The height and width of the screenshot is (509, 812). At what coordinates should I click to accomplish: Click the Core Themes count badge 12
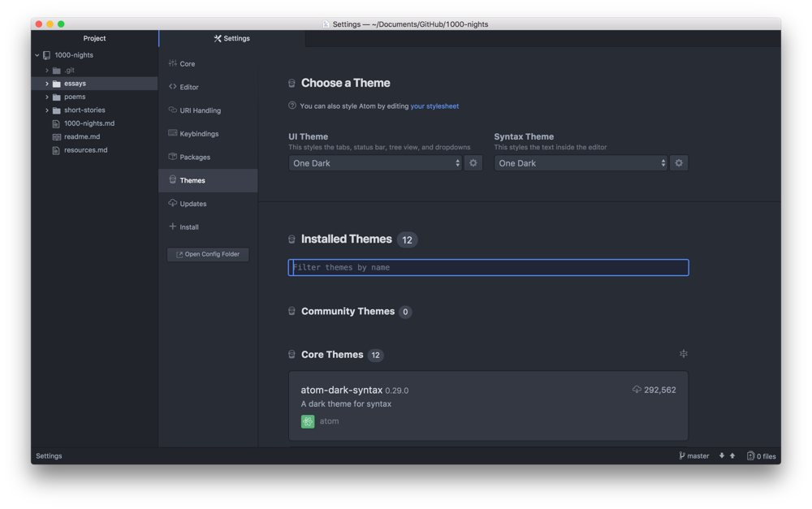point(375,356)
